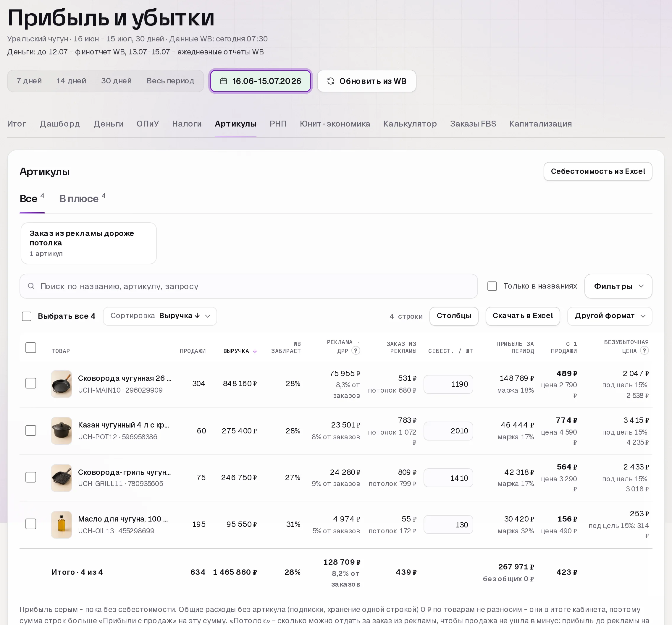Click the magnifier icon in search field
The image size is (672, 625).
tap(31, 286)
